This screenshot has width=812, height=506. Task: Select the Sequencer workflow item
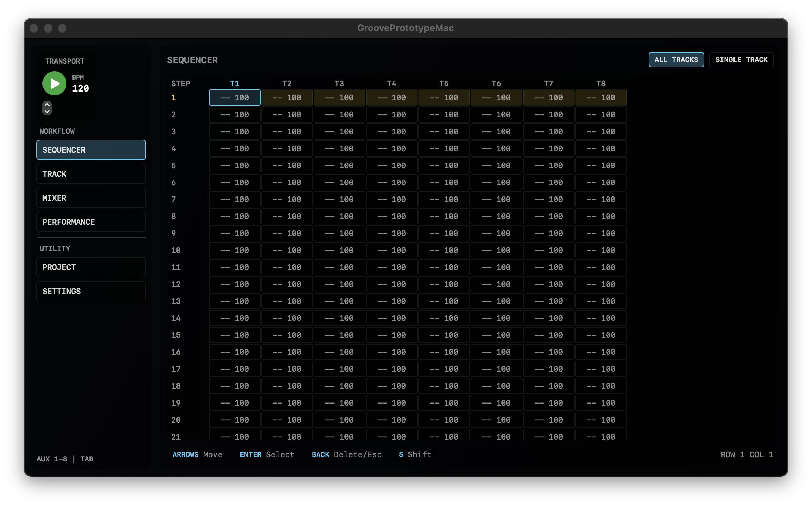click(x=91, y=150)
